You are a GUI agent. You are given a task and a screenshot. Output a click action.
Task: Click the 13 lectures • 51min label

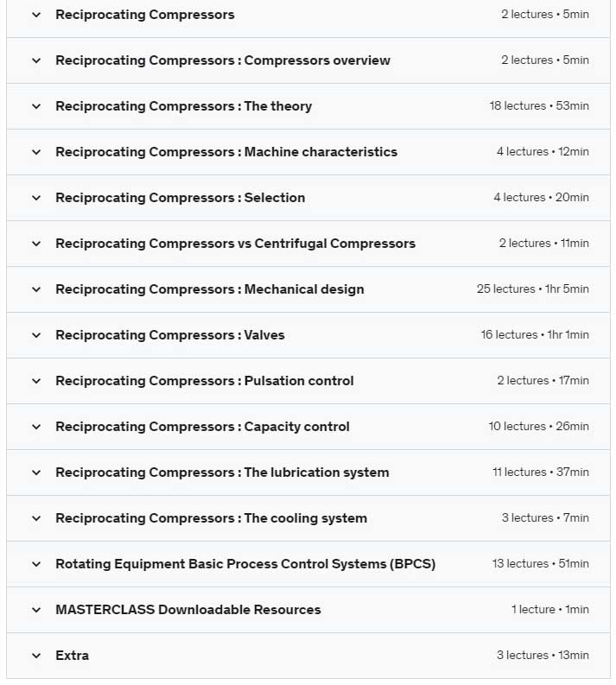540,564
